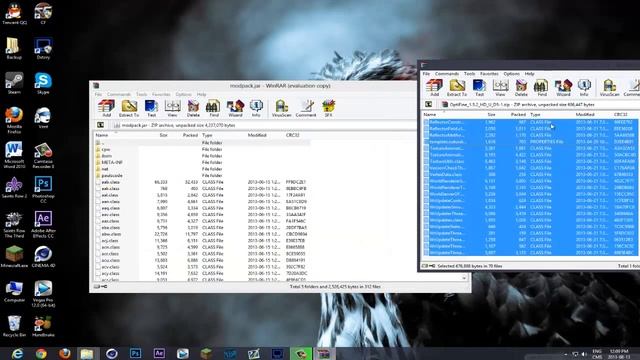
Task: Open Favorites menu in OptiFine window
Action: (x=489, y=74)
